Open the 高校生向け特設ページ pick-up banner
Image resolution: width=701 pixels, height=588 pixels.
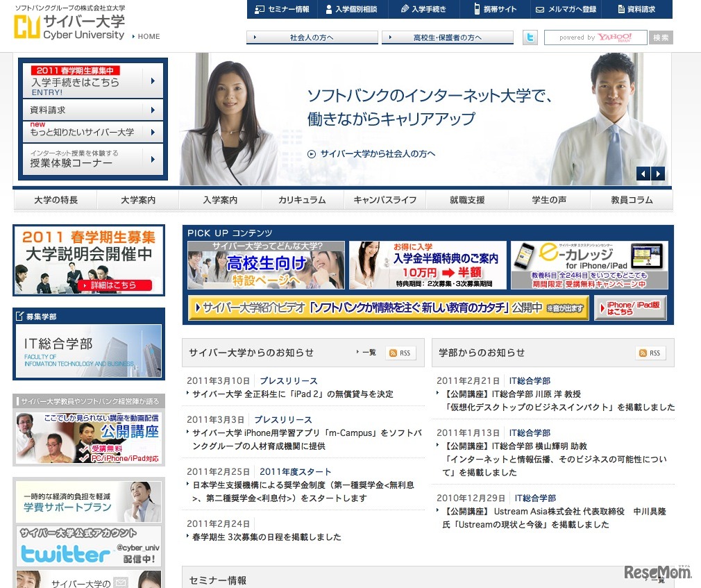coord(266,265)
